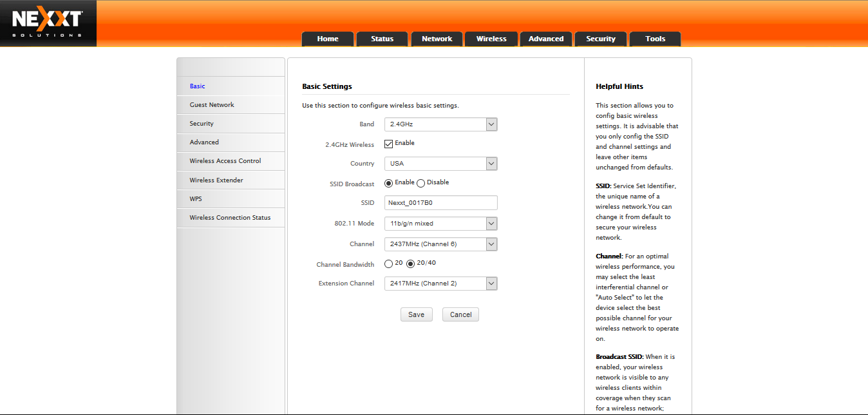868x415 pixels.
Task: Click the Extension Channel label
Action: (346, 284)
